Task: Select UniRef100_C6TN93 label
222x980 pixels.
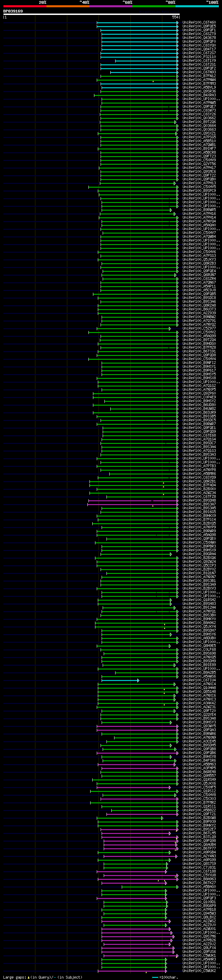Action: [199, 72]
